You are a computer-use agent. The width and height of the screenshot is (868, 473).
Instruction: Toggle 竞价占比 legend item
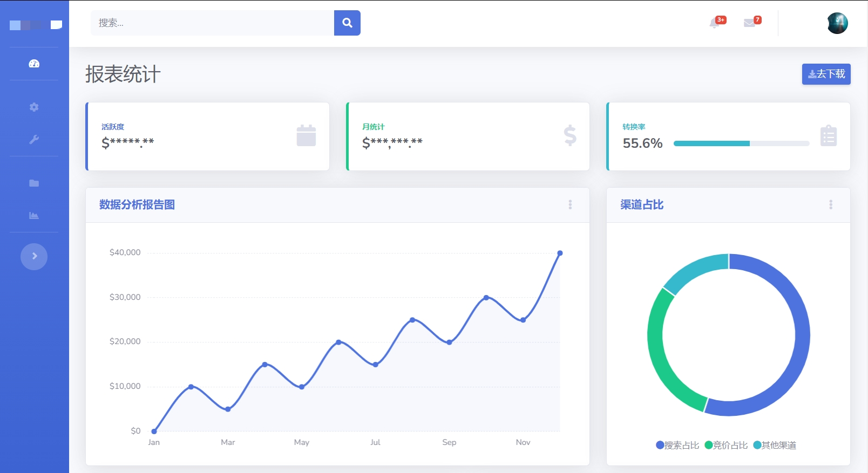726,445
